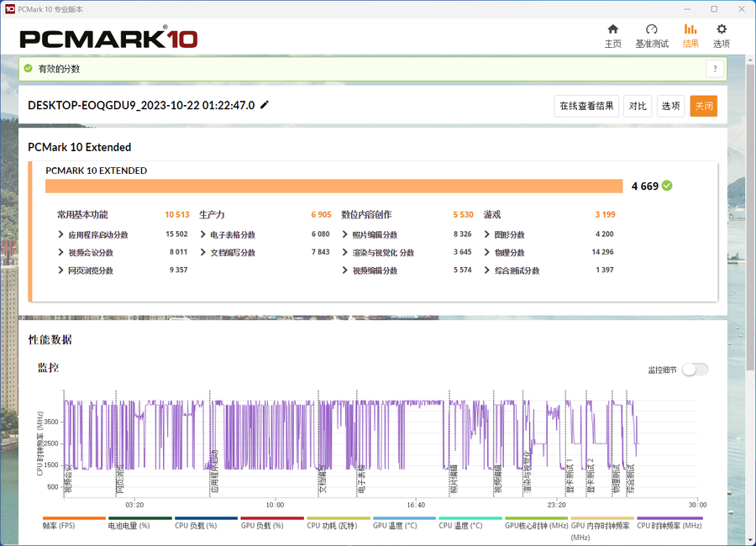Click the 照片编辑 marker on chart

(x=454, y=479)
